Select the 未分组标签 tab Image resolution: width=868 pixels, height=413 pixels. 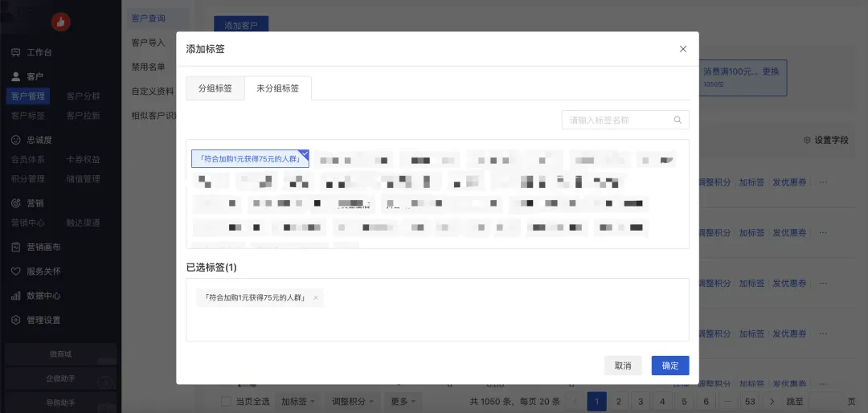(x=277, y=88)
